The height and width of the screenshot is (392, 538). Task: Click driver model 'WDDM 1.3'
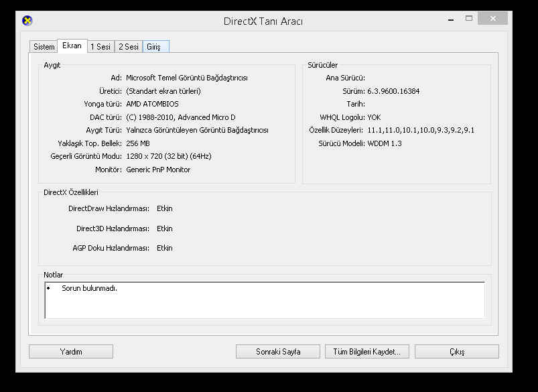point(385,143)
